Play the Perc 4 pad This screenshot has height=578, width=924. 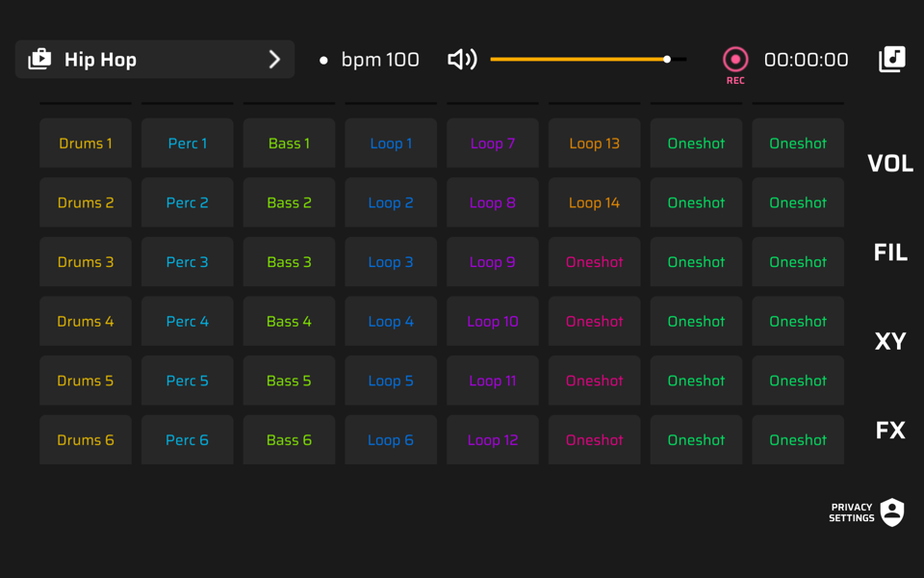[x=188, y=322]
